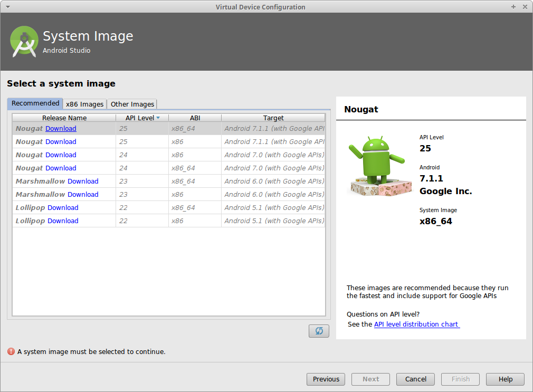This screenshot has width=533, height=392.
Task: Click the Cancel button
Action: [415, 379]
